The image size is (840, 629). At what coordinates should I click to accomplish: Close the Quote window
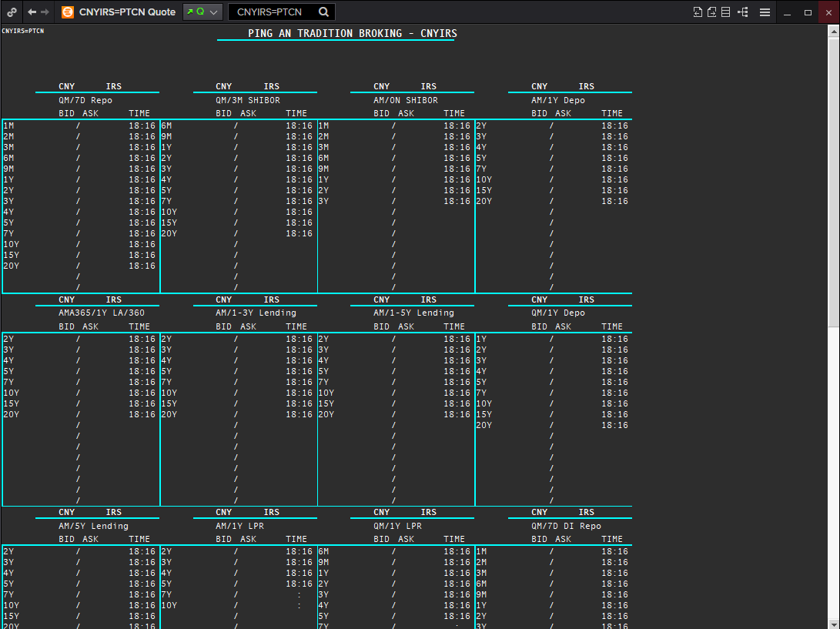[x=829, y=12]
